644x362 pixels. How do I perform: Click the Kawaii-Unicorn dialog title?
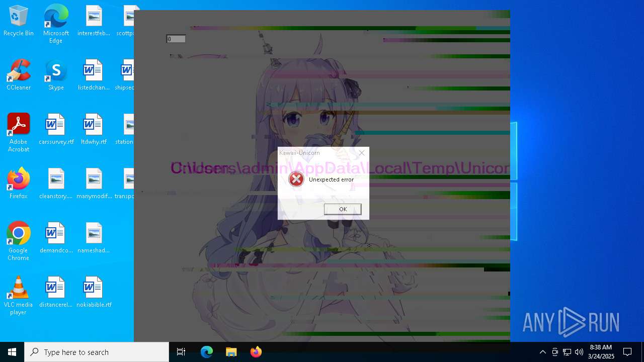299,153
